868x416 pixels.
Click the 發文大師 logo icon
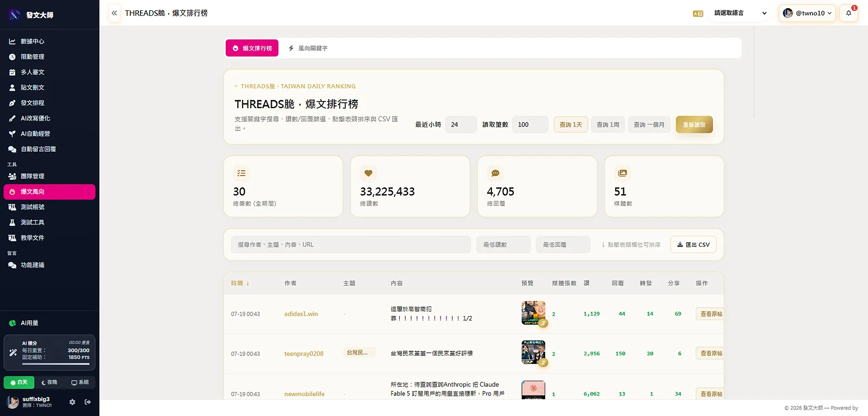[x=14, y=15]
